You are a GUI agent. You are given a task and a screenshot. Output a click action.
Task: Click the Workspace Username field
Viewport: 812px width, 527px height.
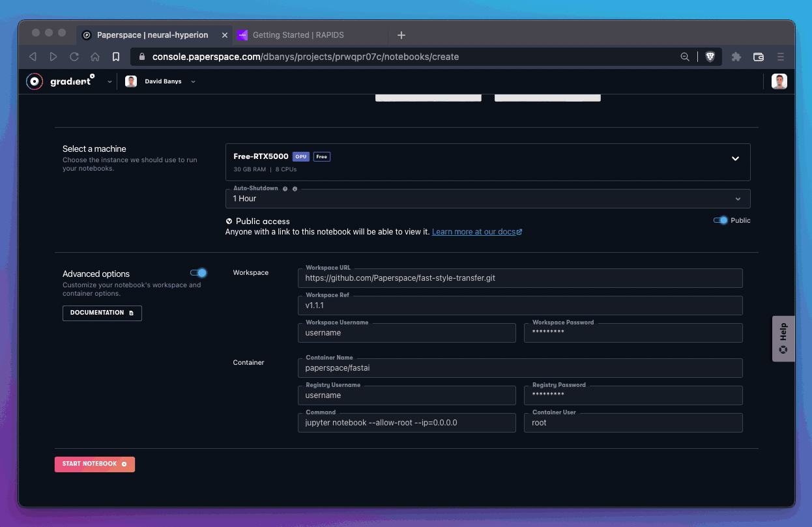pos(407,332)
